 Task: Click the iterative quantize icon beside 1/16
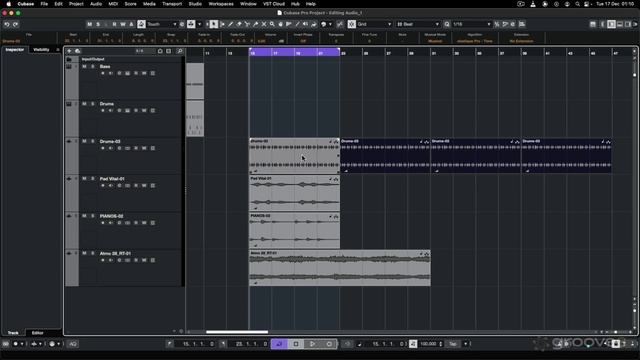497,24
